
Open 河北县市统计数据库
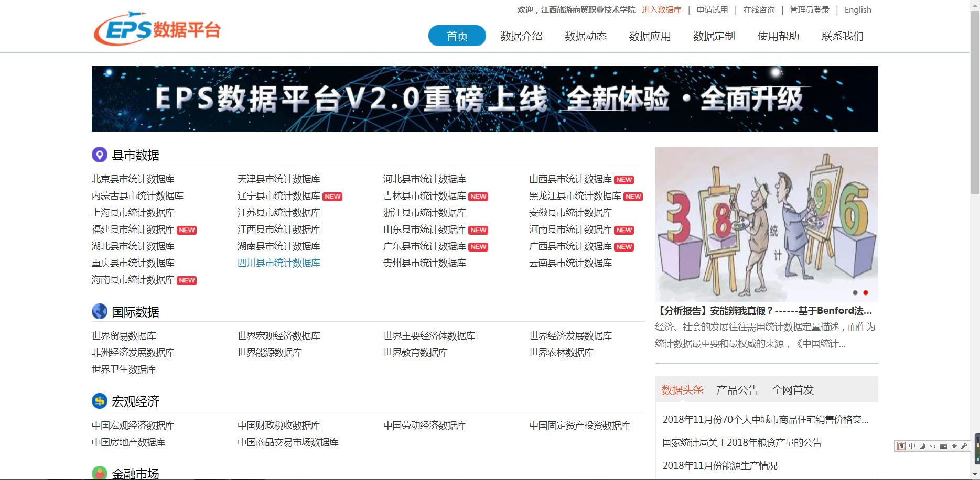click(425, 179)
